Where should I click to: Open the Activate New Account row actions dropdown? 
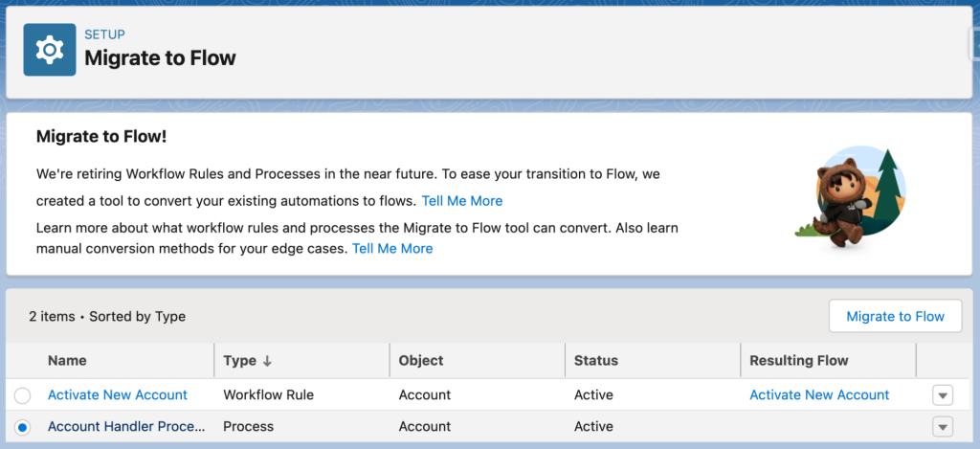(x=943, y=395)
